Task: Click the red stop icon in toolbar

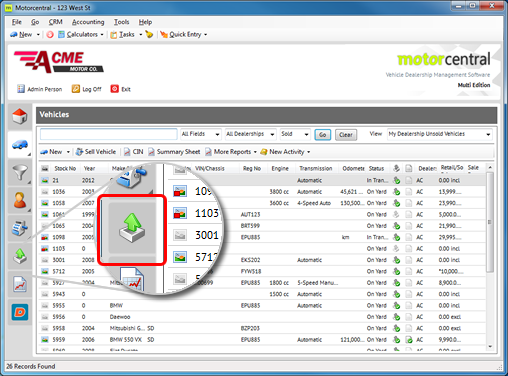Action: pos(50,34)
